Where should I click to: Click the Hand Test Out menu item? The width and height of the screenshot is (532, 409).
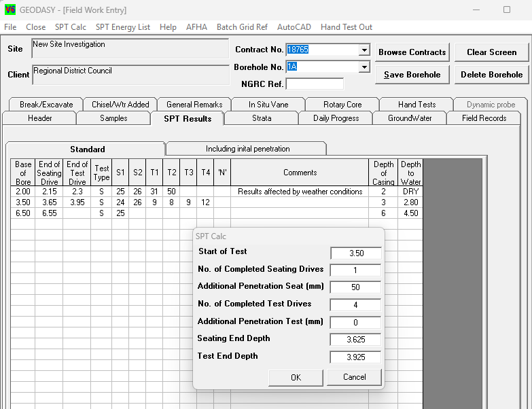click(x=347, y=27)
